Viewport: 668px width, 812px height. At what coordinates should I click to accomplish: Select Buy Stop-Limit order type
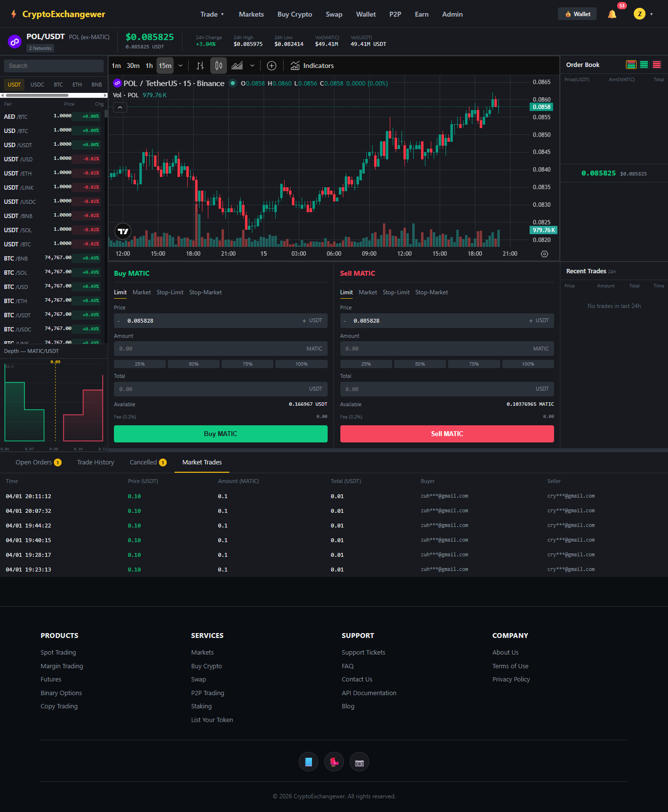point(170,292)
